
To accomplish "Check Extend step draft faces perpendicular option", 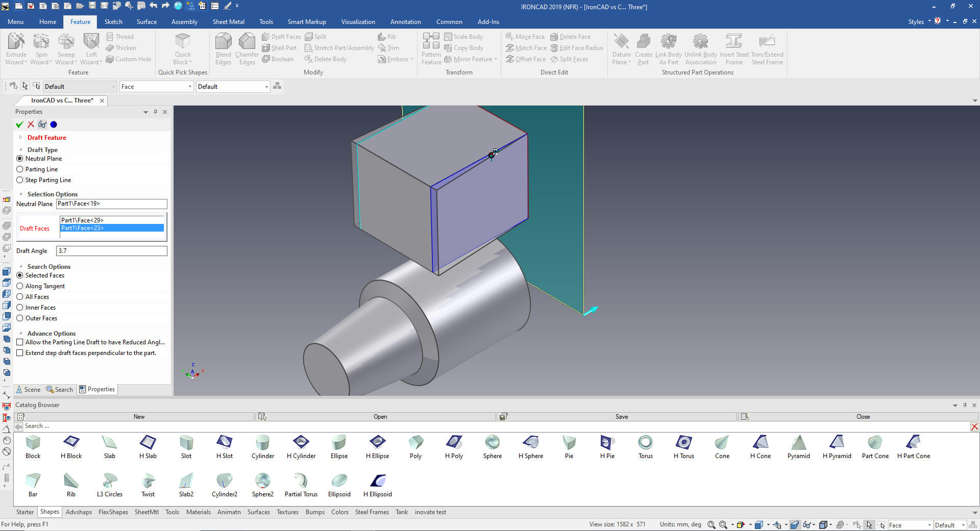I will [20, 353].
